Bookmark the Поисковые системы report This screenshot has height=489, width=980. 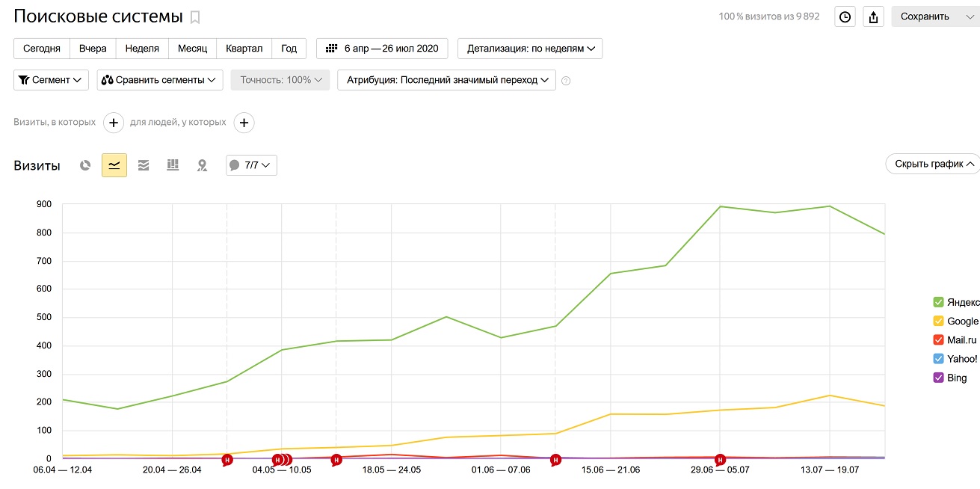point(195,17)
